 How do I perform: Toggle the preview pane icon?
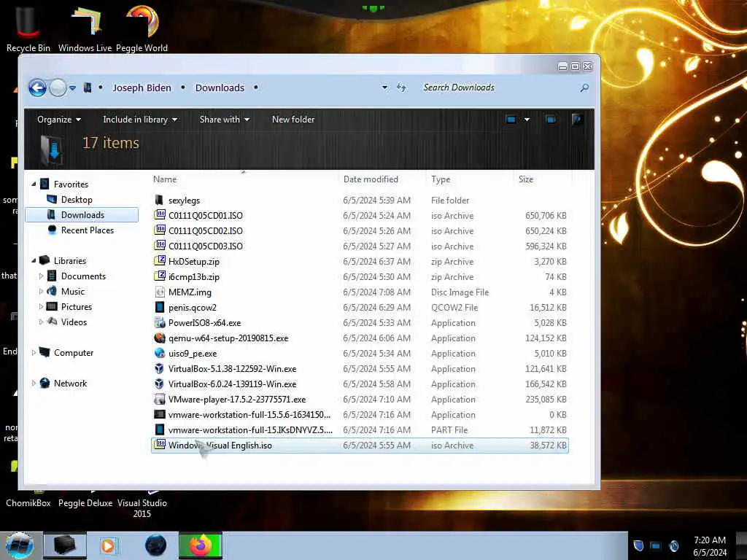(551, 120)
